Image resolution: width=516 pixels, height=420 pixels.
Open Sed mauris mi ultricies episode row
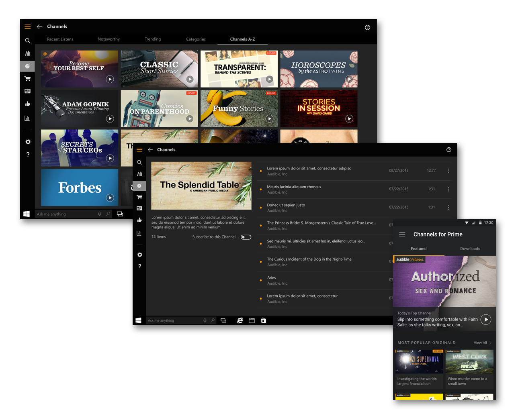pyautogui.click(x=325, y=244)
